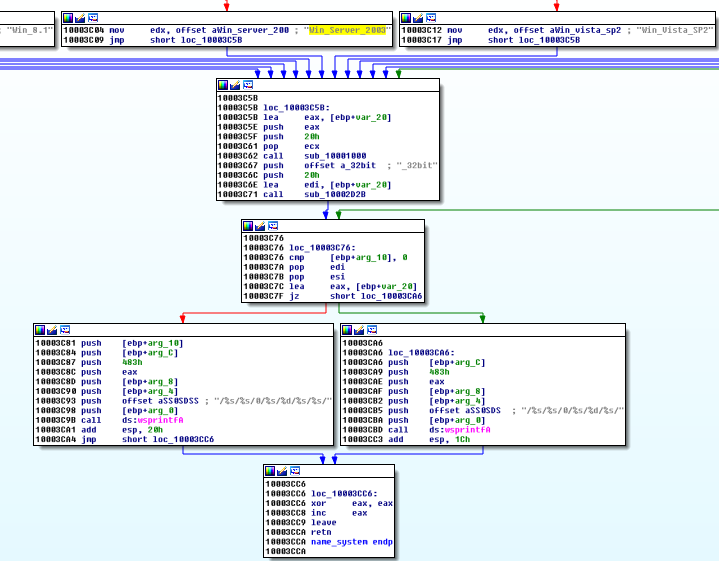Click the loc_10003CA6: label line
Screen dimensions: 719x561
point(421,353)
